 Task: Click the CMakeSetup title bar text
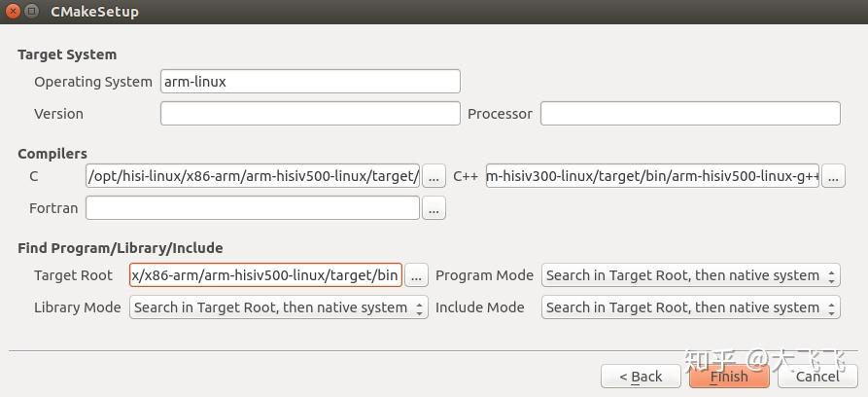click(x=95, y=12)
